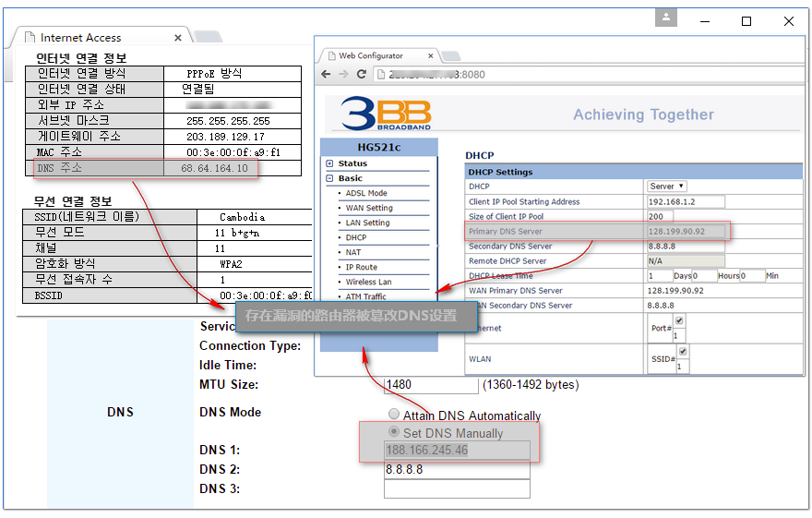Click the SSID value Cambodia
Screen dimensions: 812x518
click(x=242, y=217)
